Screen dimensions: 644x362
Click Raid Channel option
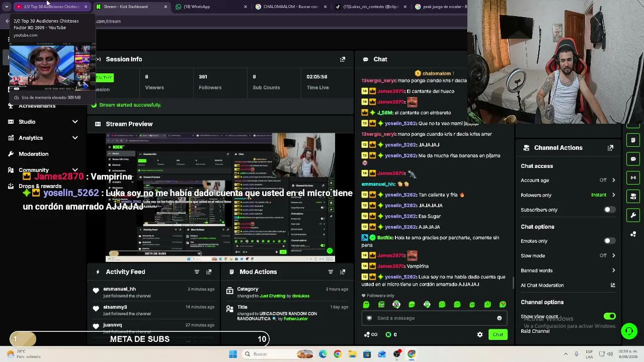pos(535,331)
